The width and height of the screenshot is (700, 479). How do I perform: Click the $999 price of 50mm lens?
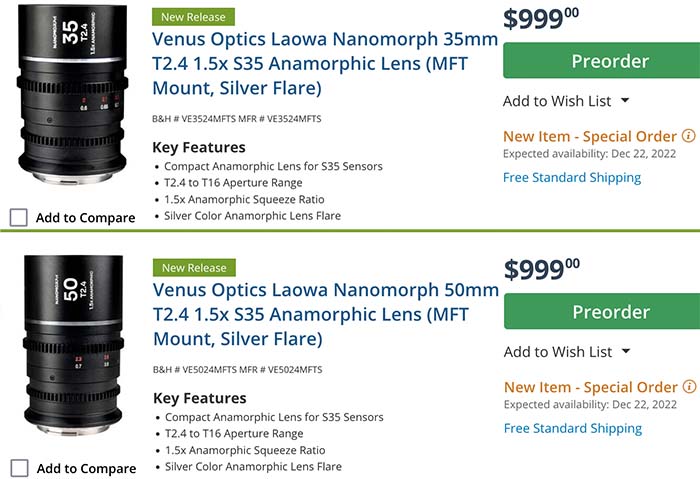point(541,270)
